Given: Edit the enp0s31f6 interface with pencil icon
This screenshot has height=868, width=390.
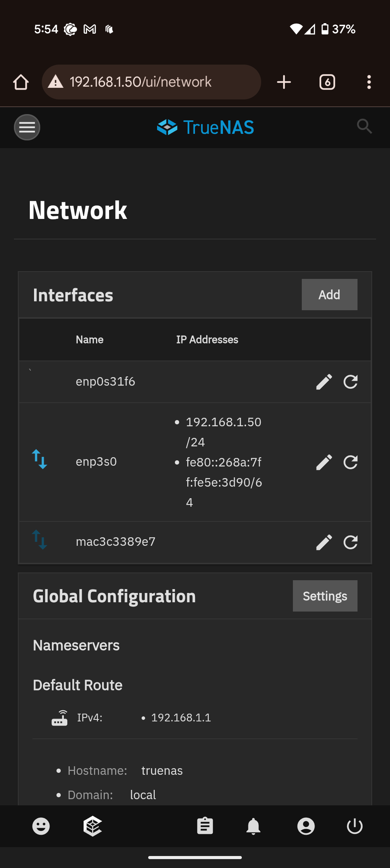Looking at the screenshot, I should click(x=324, y=382).
